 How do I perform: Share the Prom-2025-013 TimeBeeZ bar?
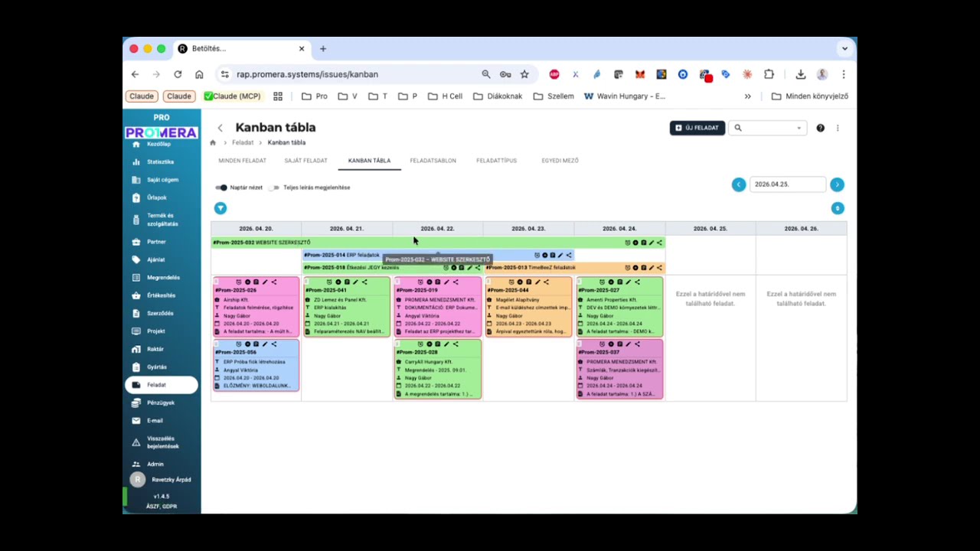659,268
